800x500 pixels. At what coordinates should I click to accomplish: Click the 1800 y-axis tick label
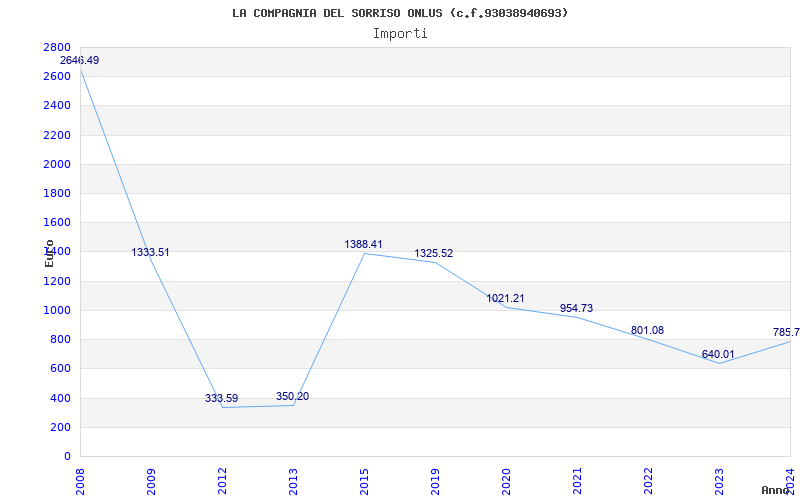pos(57,193)
